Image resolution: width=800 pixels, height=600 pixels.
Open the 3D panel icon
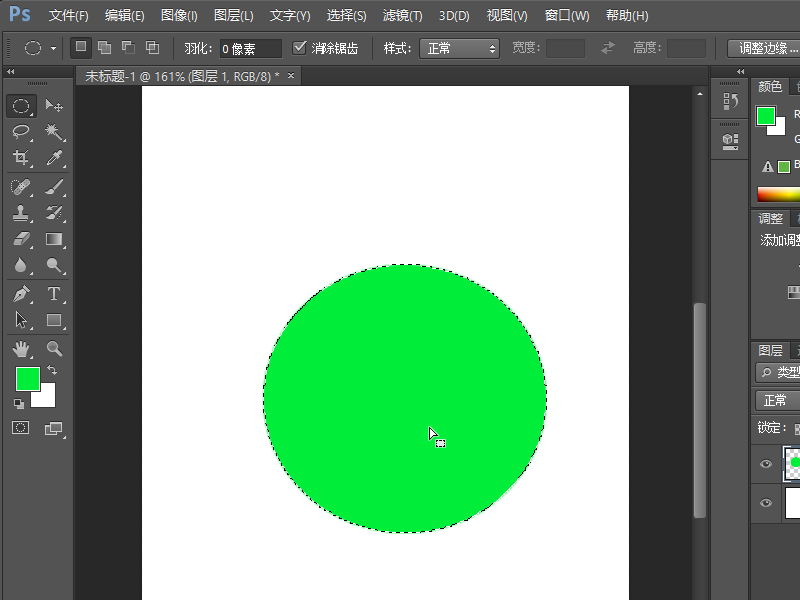730,141
